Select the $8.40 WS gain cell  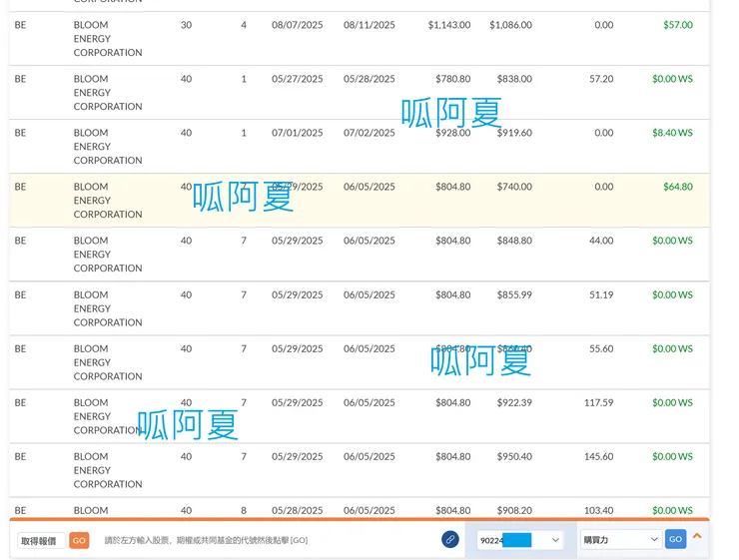point(672,133)
